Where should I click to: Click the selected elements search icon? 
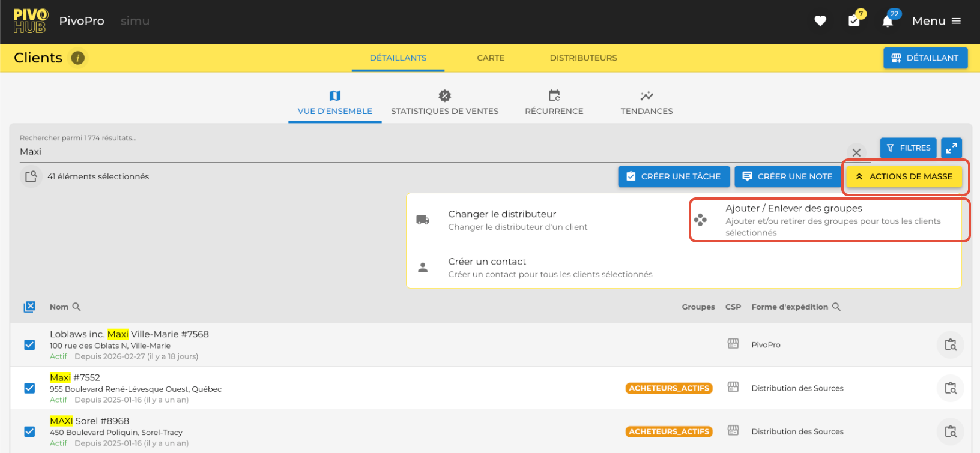[31, 176]
